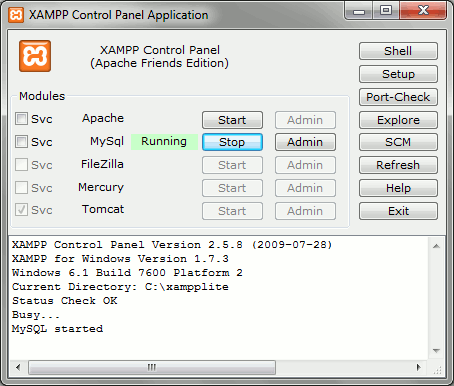The image size is (454, 386).
Task: Click the horizontal scrollbar thumb in log
Action: coord(152,367)
